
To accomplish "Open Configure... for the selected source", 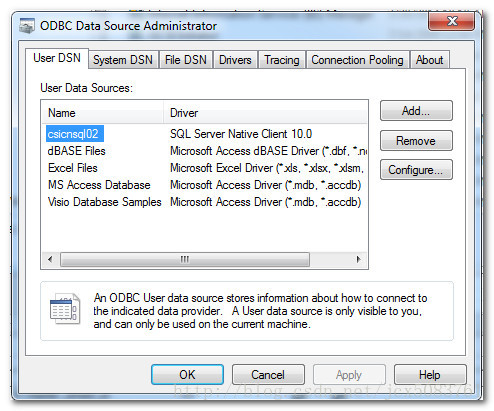I will (416, 170).
